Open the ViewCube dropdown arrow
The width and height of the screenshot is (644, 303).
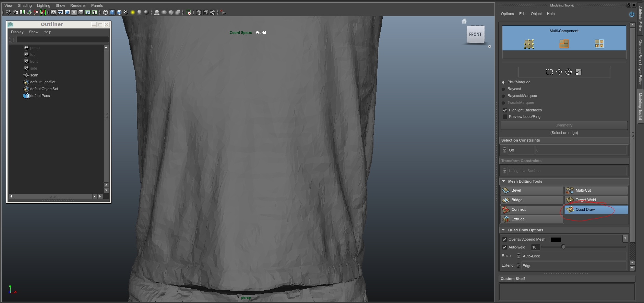coord(489,46)
